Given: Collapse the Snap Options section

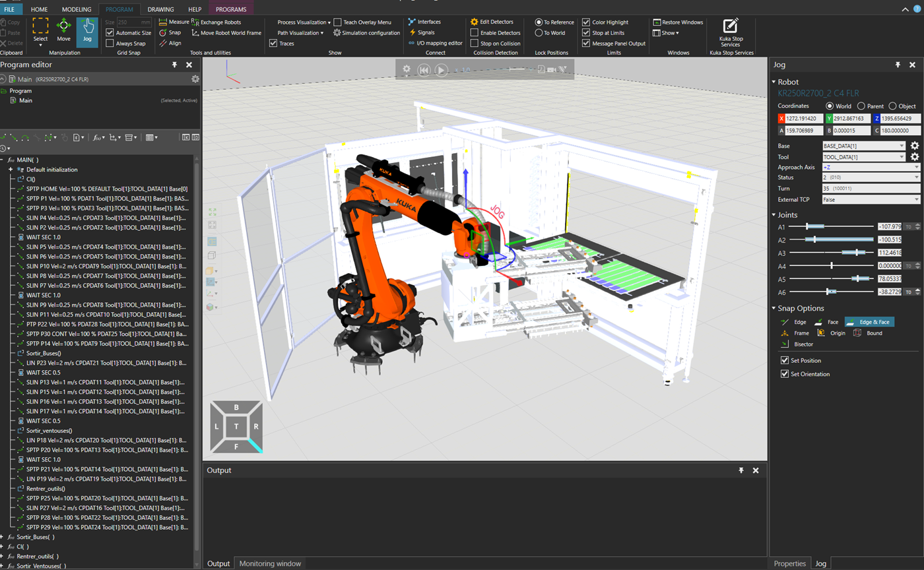Looking at the screenshot, I should pos(774,308).
